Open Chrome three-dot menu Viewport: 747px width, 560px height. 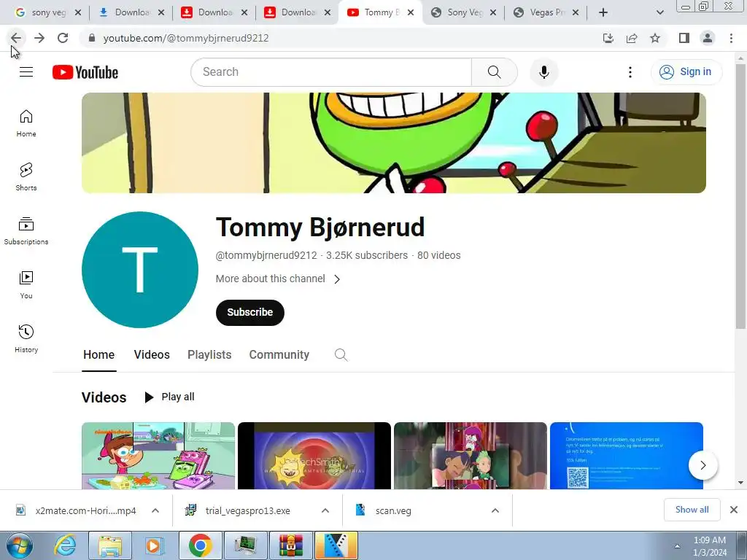[731, 38]
